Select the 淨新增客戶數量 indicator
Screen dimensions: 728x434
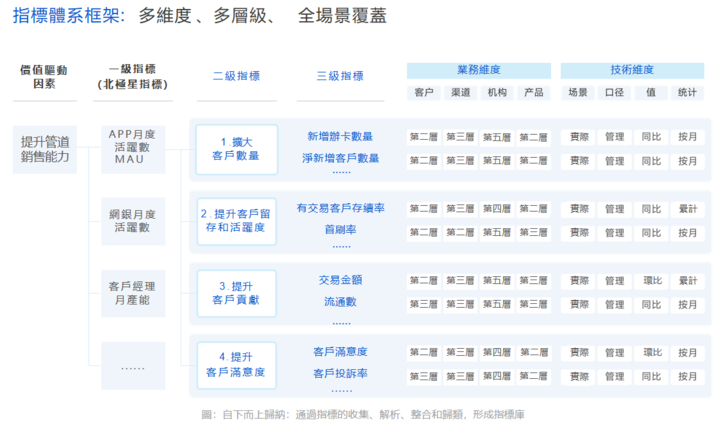click(x=340, y=158)
